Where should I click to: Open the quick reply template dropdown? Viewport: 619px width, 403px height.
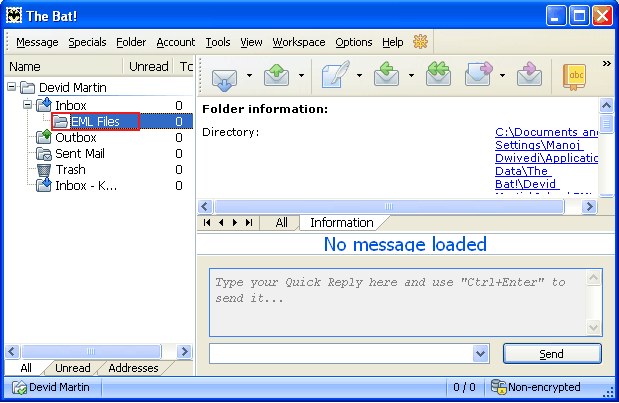click(480, 353)
